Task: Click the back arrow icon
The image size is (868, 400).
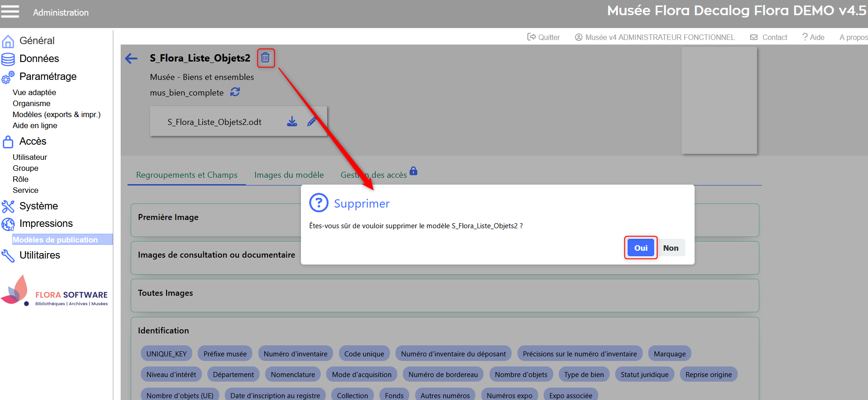Action: coord(131,58)
